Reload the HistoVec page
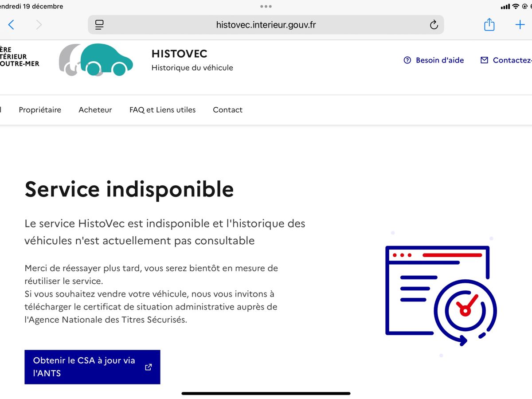532x399 pixels. [x=434, y=25]
